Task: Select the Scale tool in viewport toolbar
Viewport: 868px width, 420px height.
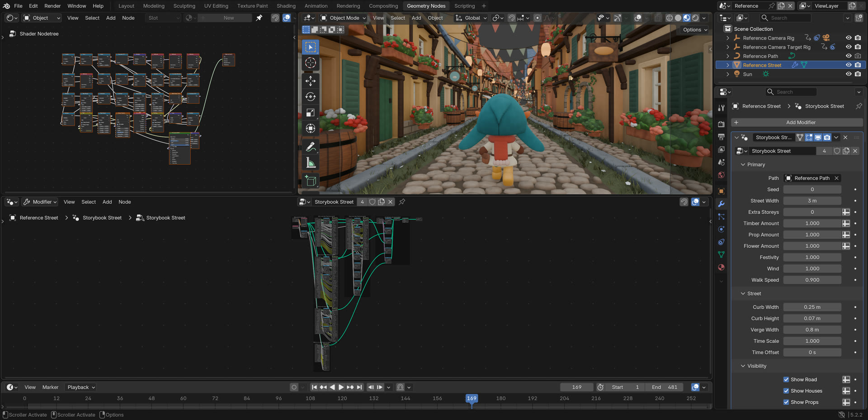Action: click(311, 113)
